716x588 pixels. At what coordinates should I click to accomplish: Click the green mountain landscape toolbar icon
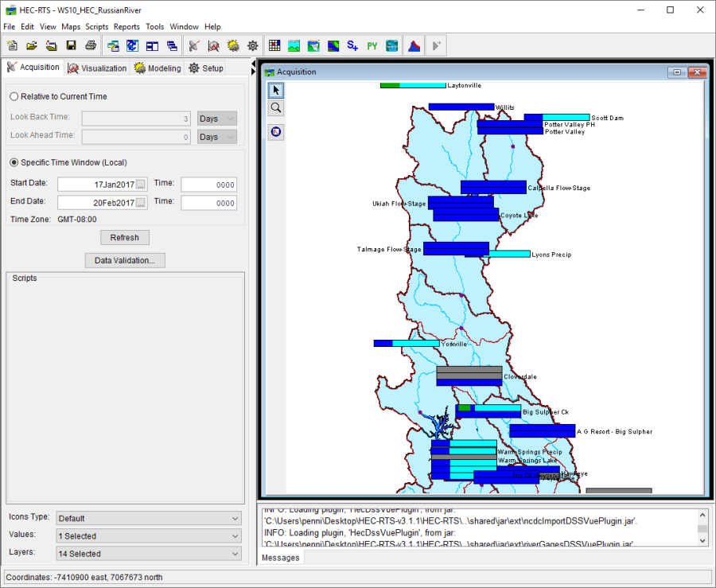(x=294, y=45)
